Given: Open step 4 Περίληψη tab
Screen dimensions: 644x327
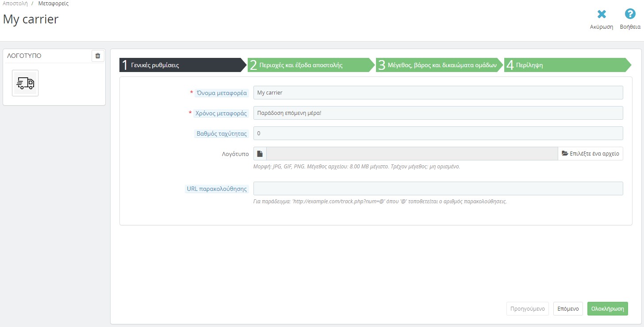Looking at the screenshot, I should click(566, 65).
